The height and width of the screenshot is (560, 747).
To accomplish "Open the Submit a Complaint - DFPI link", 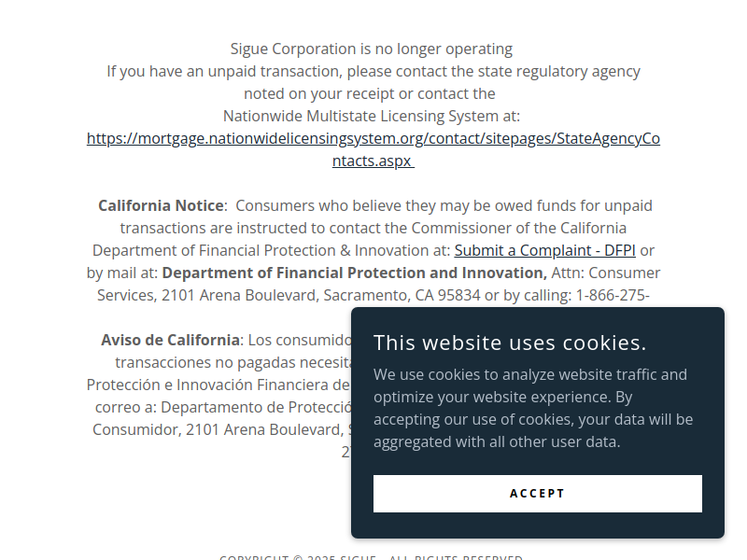I will pyautogui.click(x=544, y=250).
